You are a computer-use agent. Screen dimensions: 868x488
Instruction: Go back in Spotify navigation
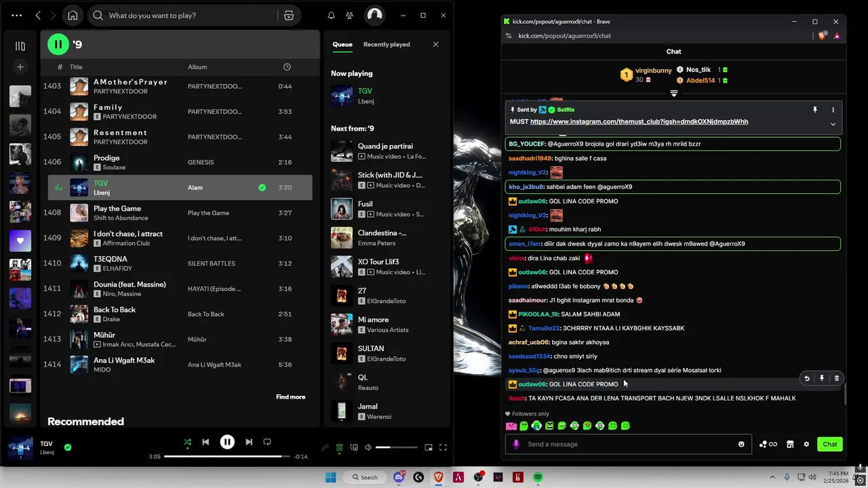click(x=38, y=16)
